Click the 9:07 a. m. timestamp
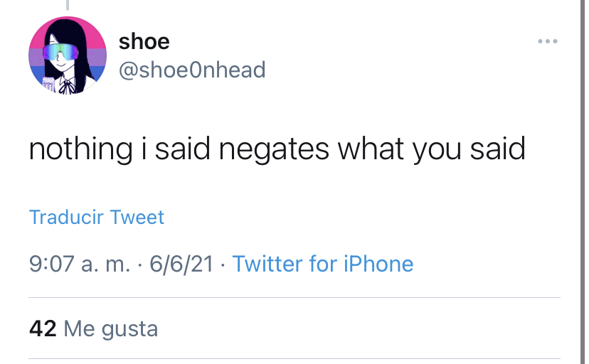 point(80,264)
